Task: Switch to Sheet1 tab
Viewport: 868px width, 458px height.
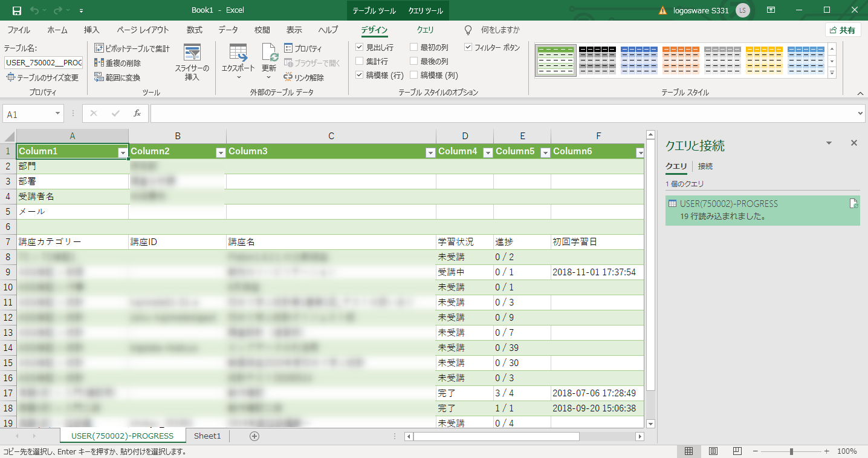Action: pyautogui.click(x=207, y=436)
